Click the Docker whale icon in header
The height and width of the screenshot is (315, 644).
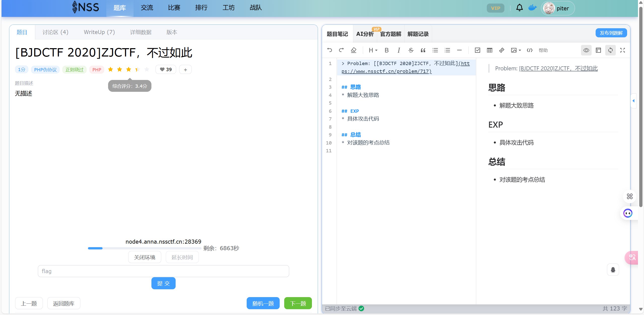(x=532, y=8)
